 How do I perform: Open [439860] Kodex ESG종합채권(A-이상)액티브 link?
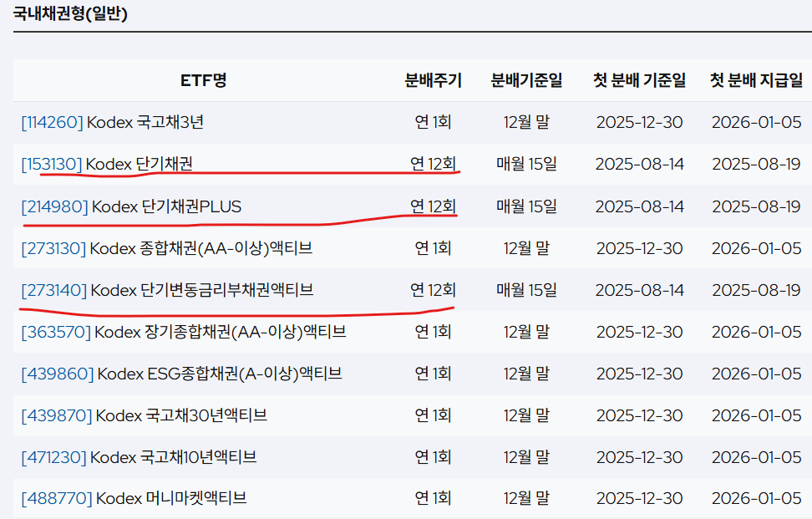[182, 374]
